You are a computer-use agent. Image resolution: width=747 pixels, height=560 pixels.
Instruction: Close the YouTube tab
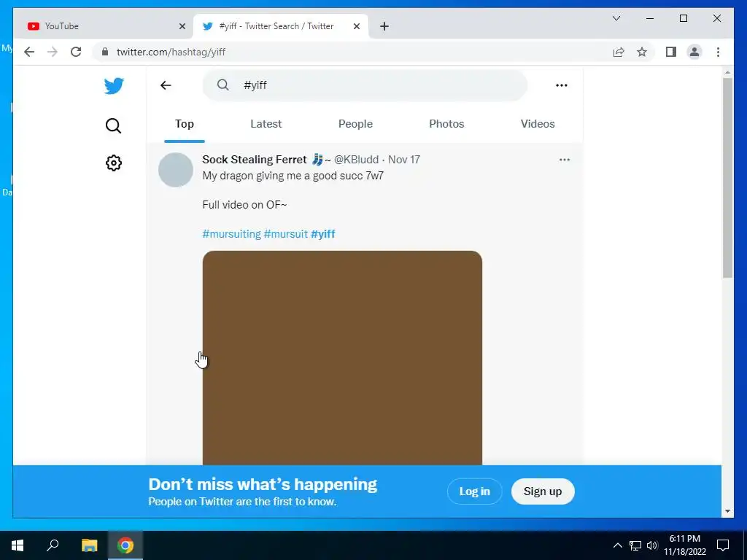[x=182, y=26]
